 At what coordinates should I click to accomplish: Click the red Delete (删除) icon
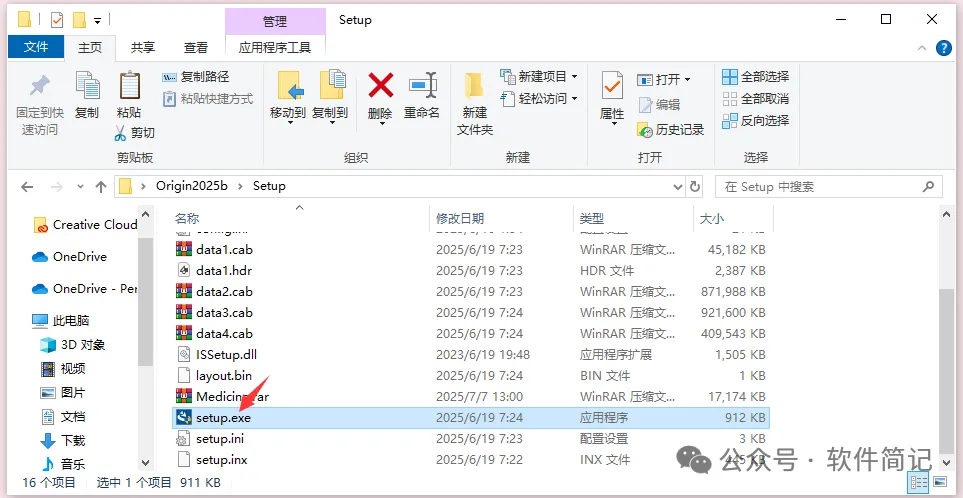380,87
